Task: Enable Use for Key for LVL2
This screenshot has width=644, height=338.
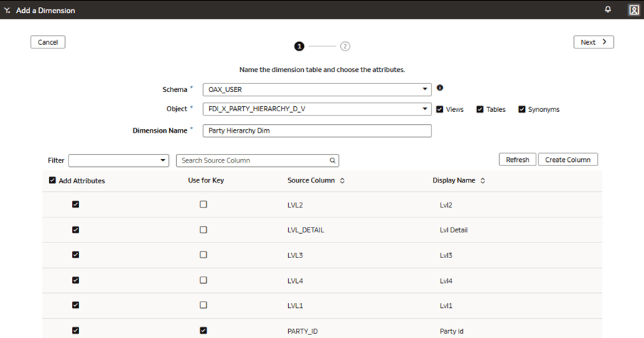Action: tap(203, 204)
